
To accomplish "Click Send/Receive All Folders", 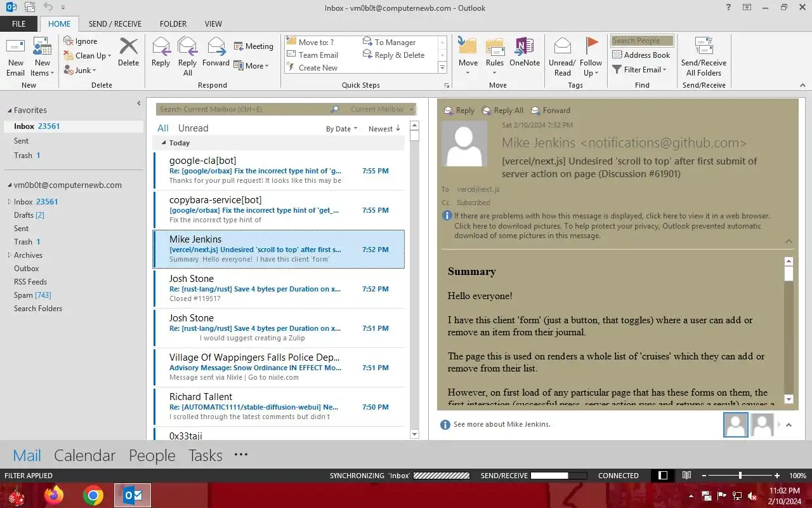I will tap(704, 57).
